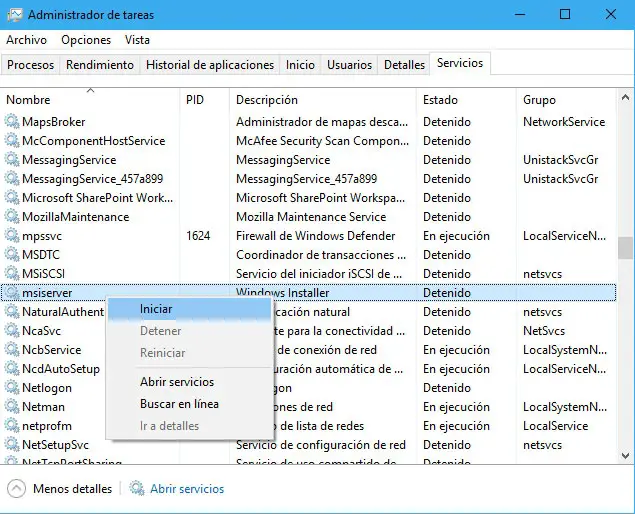This screenshot has height=514, width=635.
Task: Click the NcaSvc service gear icon
Action: coord(12,331)
